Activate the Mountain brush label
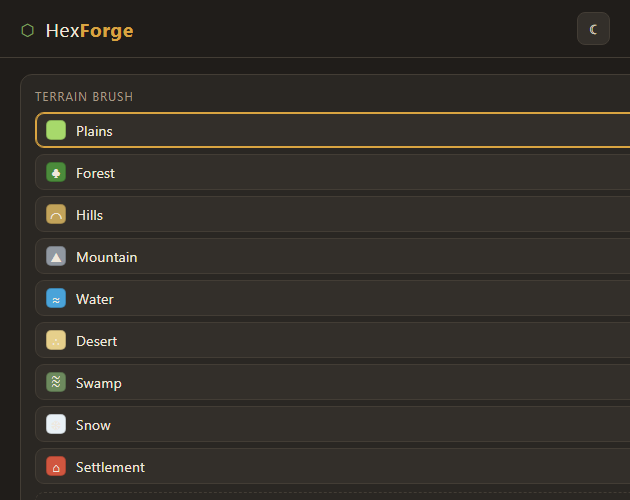 coord(107,257)
